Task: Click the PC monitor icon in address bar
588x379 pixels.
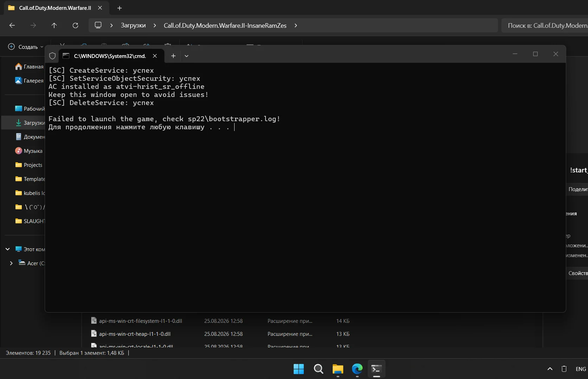Action: [x=98, y=25]
